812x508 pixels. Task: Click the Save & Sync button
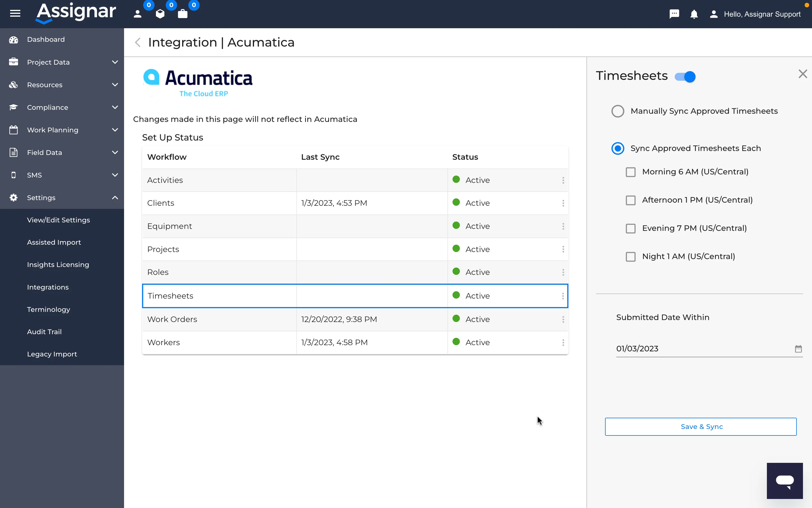tap(701, 427)
